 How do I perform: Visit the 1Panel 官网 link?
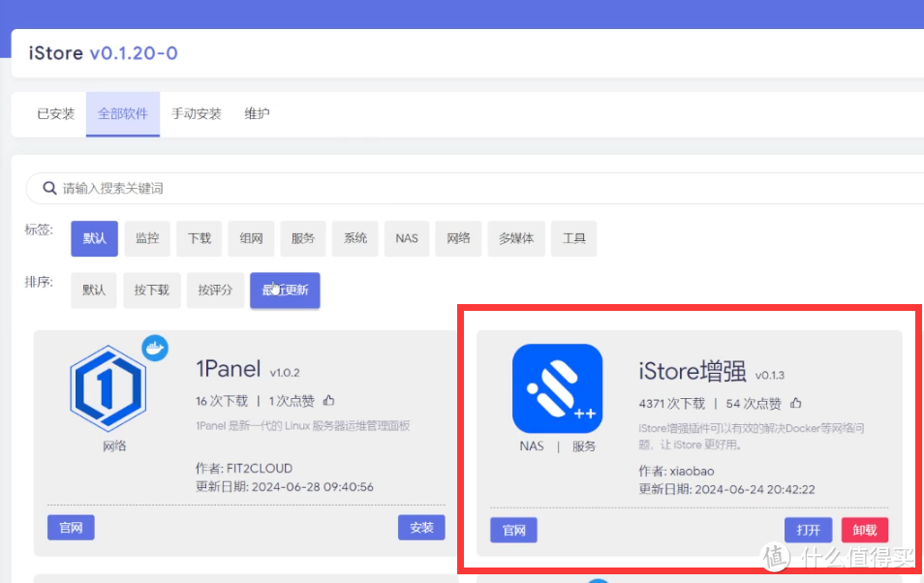click(70, 527)
